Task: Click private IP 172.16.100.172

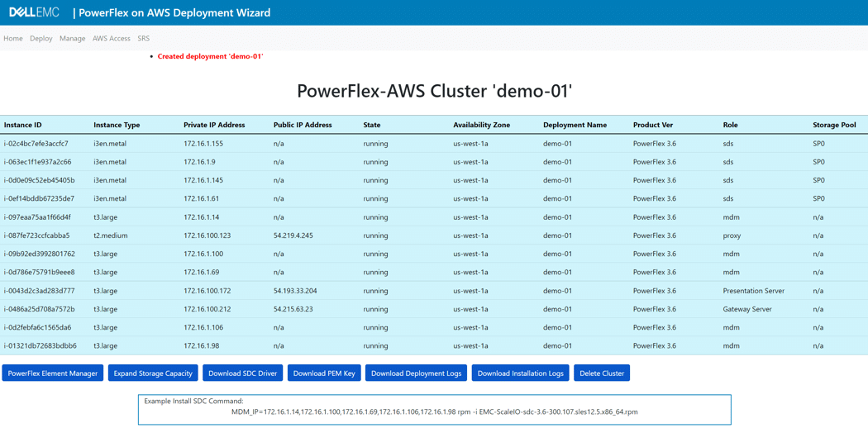Action: pos(207,291)
